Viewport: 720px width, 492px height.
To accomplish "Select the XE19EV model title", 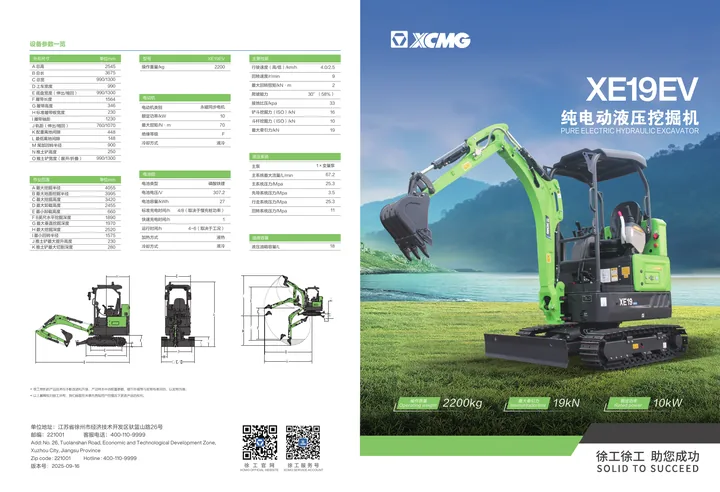I will (641, 89).
